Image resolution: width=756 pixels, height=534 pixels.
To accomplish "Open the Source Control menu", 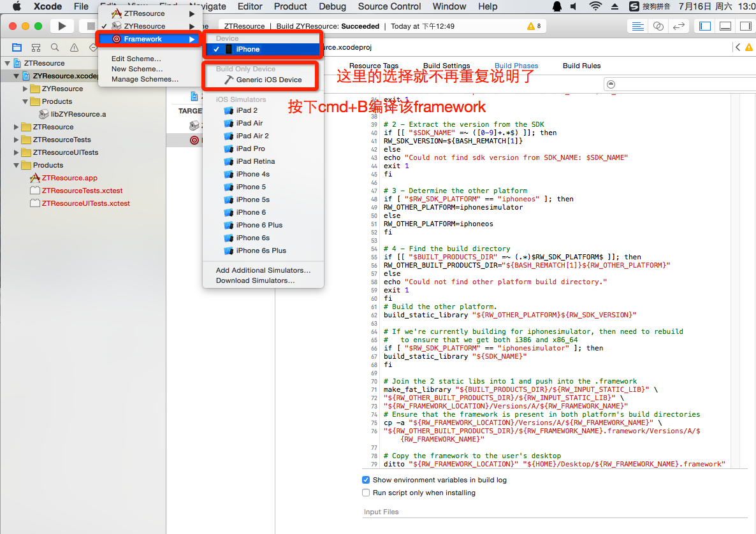I will tap(389, 6).
